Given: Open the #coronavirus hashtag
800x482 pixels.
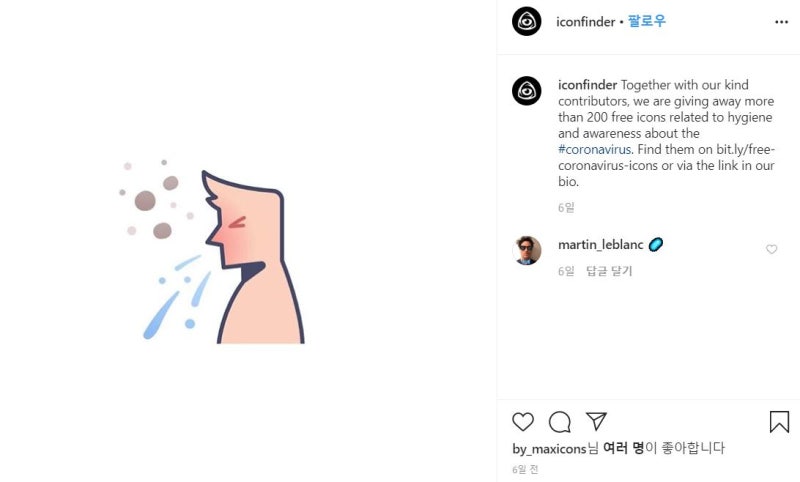Looking at the screenshot, I should point(594,149).
